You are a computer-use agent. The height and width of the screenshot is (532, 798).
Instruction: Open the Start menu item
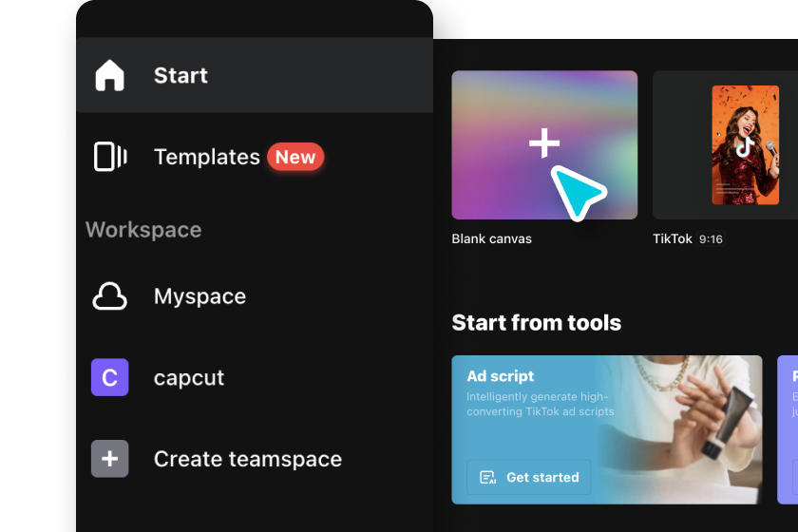(x=255, y=75)
